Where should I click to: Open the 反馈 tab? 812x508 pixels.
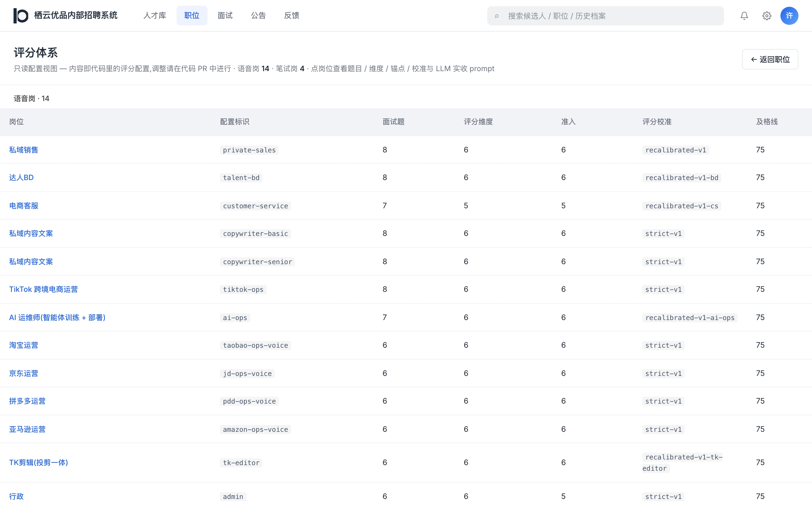[292, 16]
